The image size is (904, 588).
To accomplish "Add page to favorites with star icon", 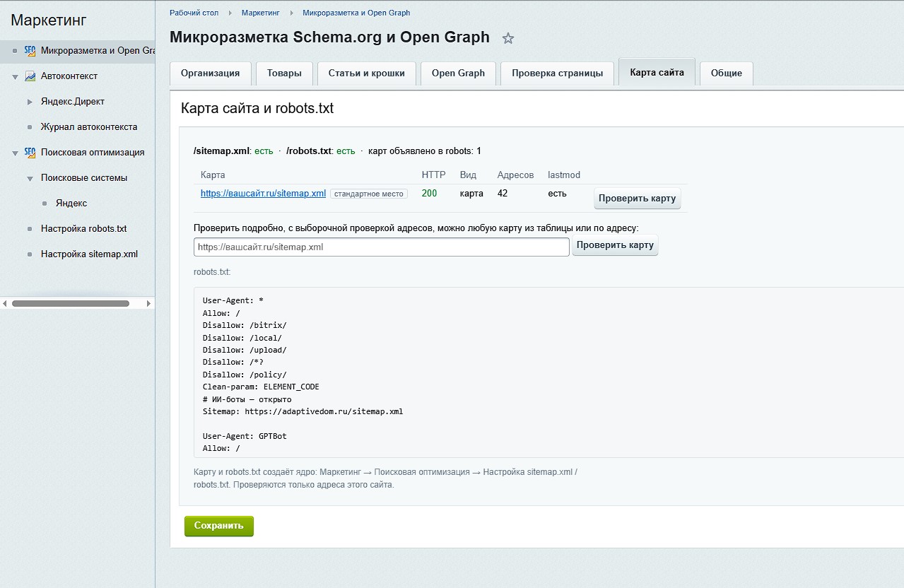I will click(507, 39).
